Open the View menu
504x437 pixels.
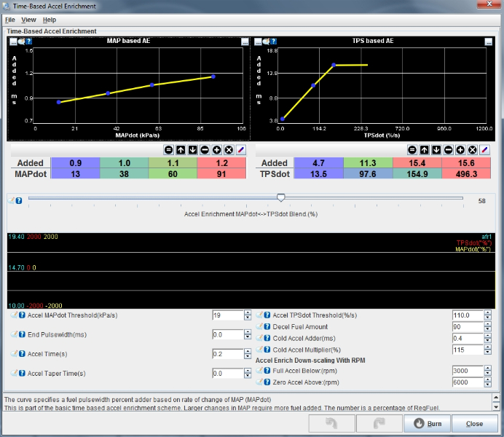click(28, 20)
